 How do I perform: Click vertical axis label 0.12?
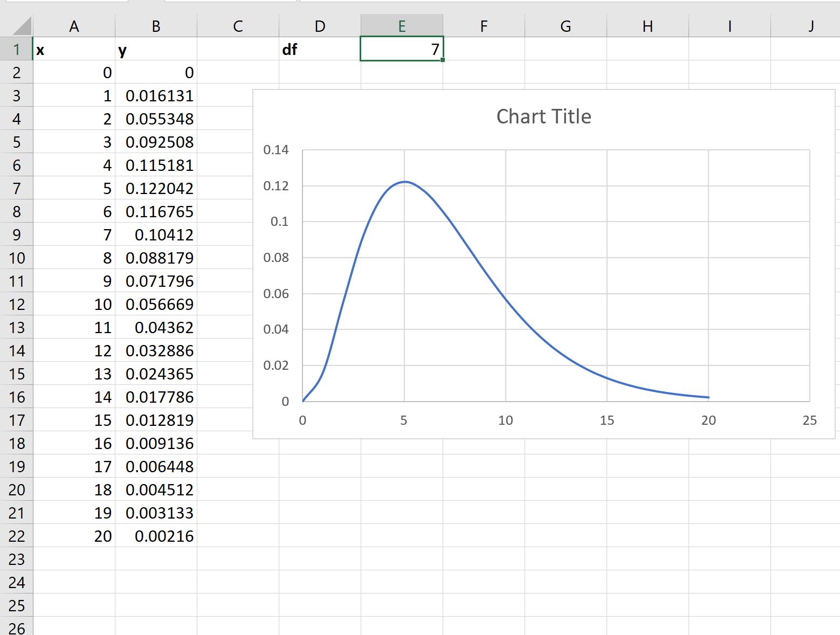[x=276, y=186]
